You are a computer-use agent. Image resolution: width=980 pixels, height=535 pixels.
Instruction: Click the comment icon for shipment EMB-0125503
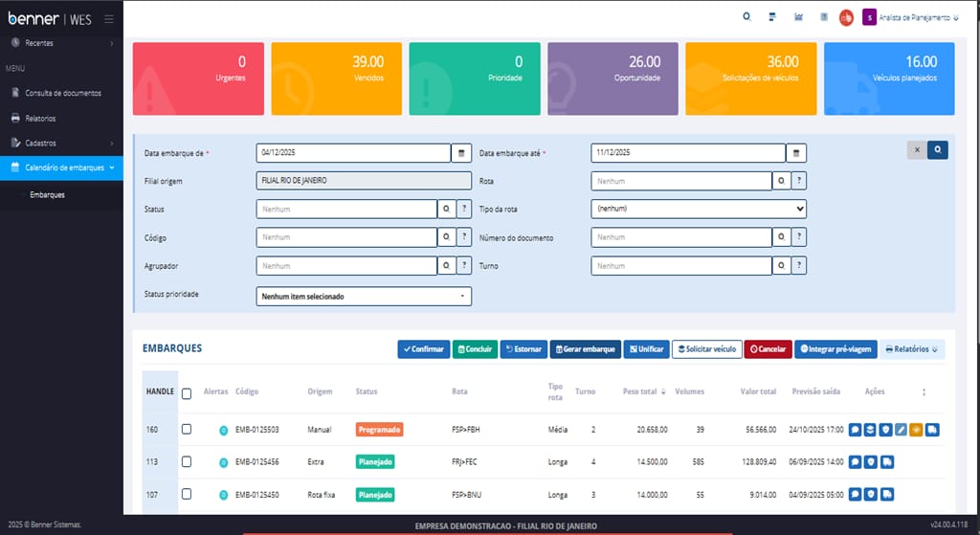855,430
